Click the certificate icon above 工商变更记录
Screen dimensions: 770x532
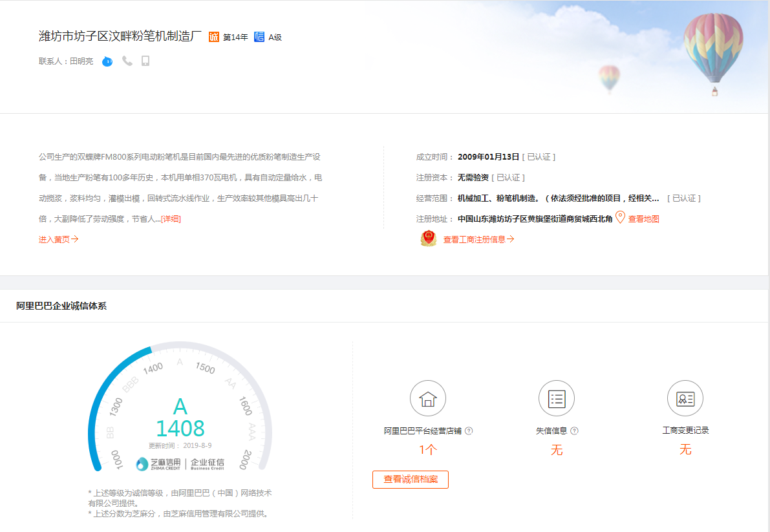pos(685,398)
